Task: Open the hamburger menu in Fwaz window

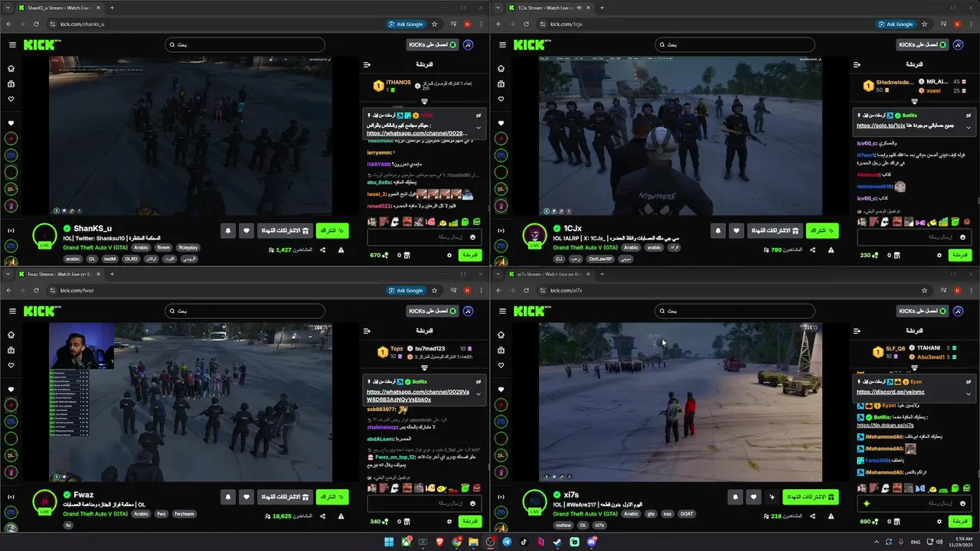Action: [x=12, y=311]
